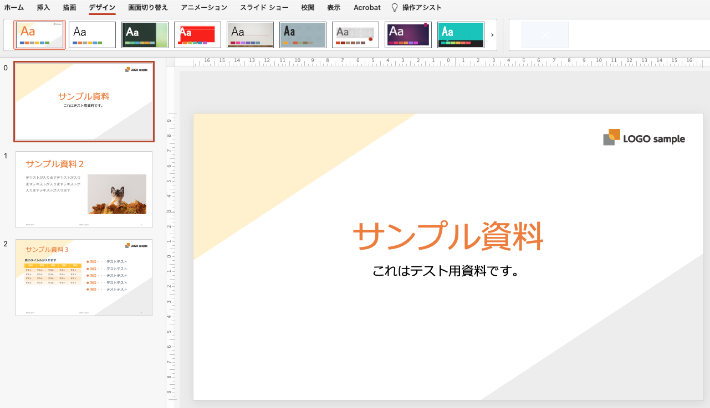Apply the dark green Aa theme
710x408 pixels.
pos(145,34)
